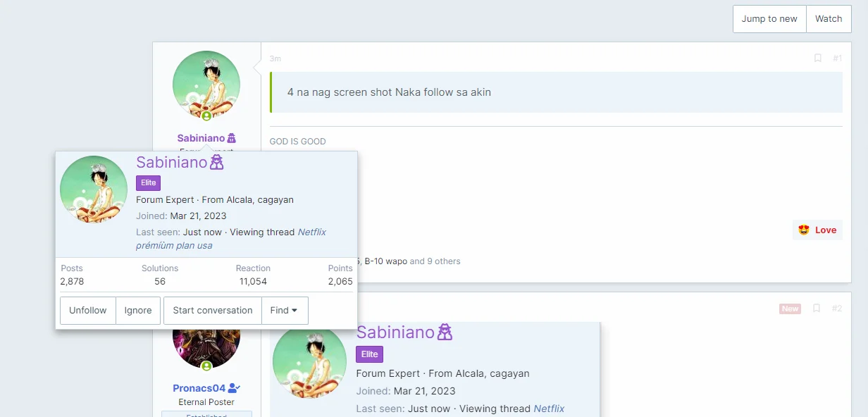Viewport: 868px width, 417px height.
Task: Click the Jump to new button
Action: [769, 19]
